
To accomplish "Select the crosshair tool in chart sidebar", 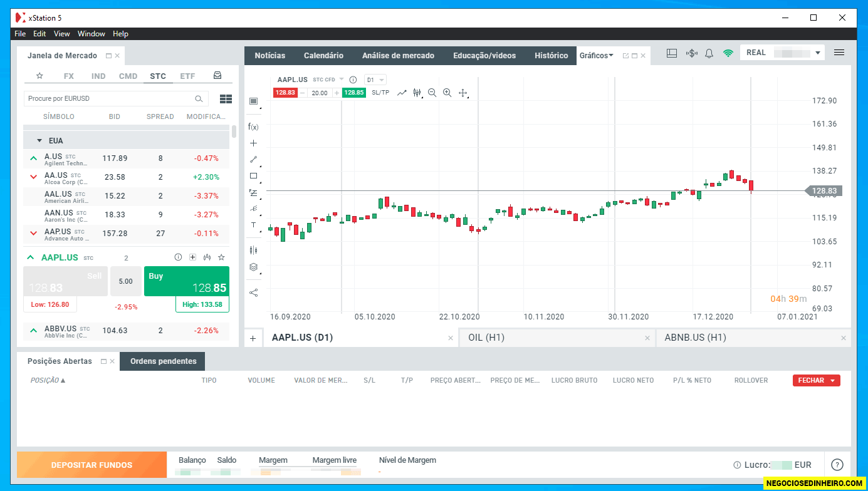I will (x=253, y=143).
